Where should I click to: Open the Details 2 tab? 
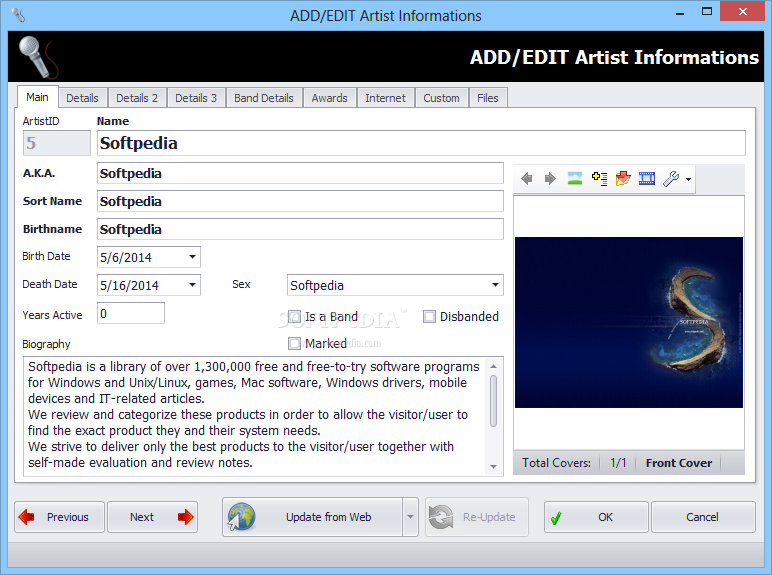coord(137,98)
